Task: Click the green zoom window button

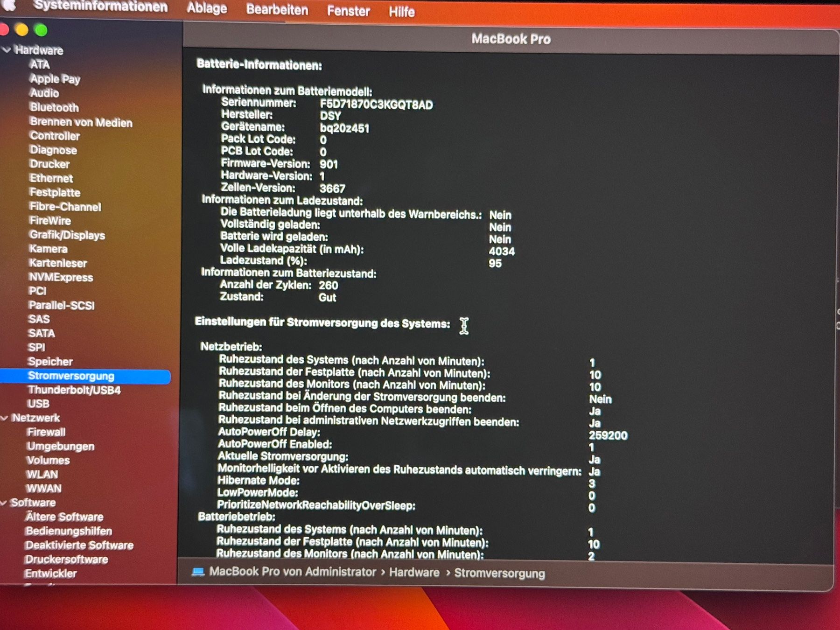Action: (x=41, y=30)
